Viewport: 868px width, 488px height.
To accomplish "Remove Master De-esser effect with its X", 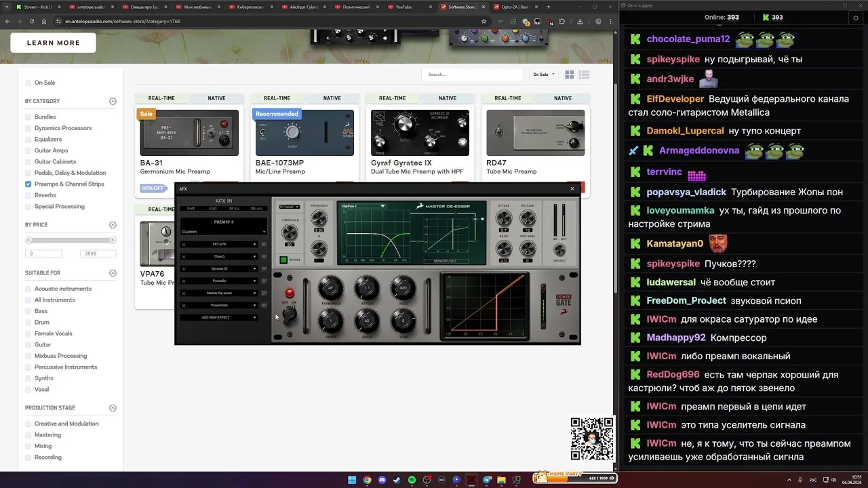I will click(184, 293).
